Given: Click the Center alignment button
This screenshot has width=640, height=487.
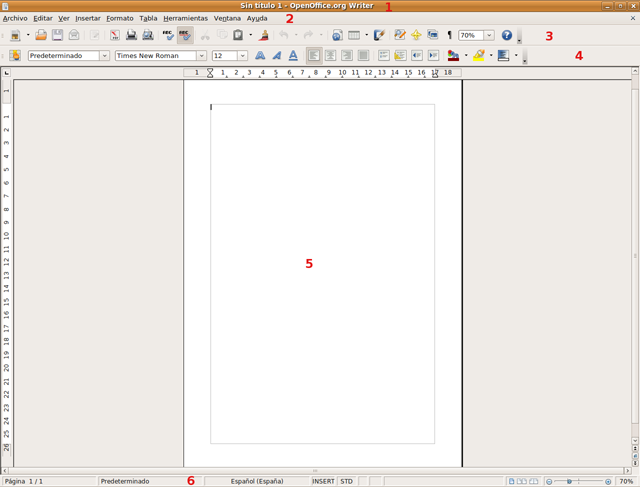Looking at the screenshot, I should click(330, 56).
